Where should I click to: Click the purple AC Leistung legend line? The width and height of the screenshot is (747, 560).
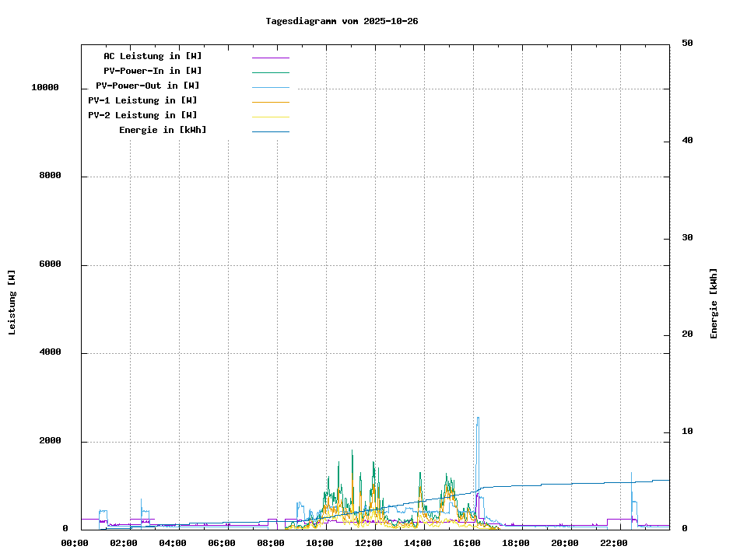(270, 58)
